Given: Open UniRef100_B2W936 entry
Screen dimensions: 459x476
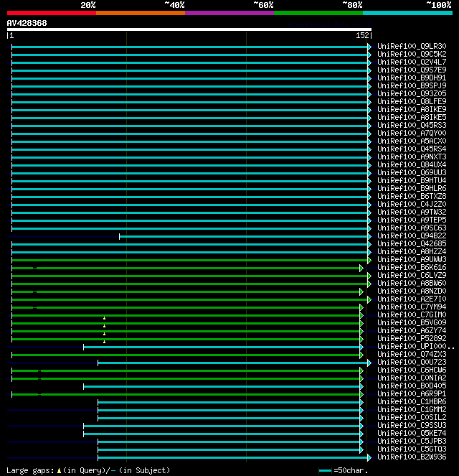Looking at the screenshot, I should [x=412, y=457].
